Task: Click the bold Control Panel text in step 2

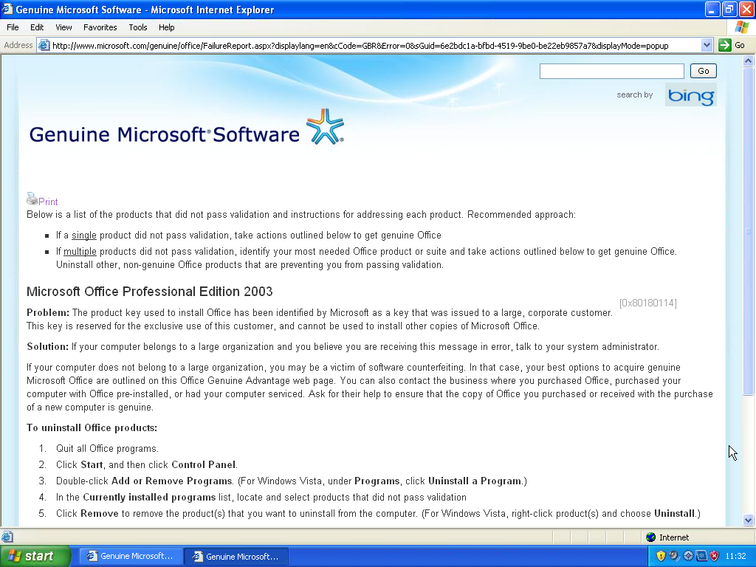Action: point(203,465)
